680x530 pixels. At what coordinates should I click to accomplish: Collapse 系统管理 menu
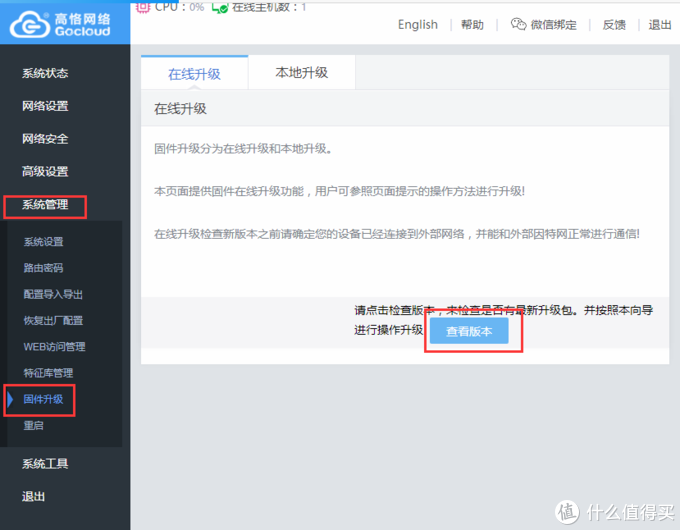click(45, 204)
